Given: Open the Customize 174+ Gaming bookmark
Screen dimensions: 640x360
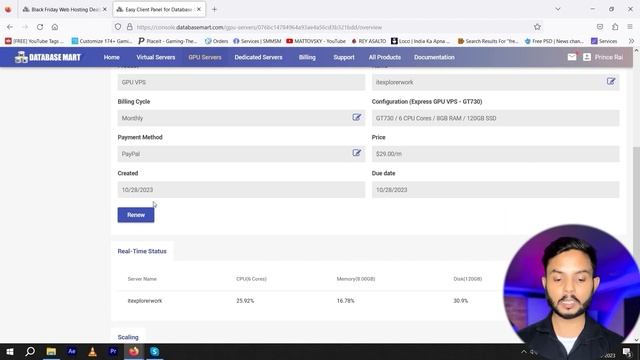Looking at the screenshot, I should tap(102, 41).
